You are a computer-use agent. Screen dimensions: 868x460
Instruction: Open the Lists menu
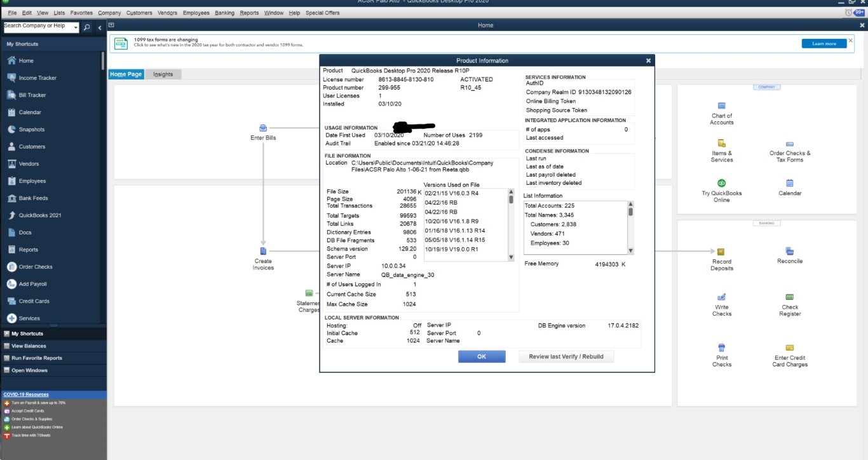click(59, 13)
